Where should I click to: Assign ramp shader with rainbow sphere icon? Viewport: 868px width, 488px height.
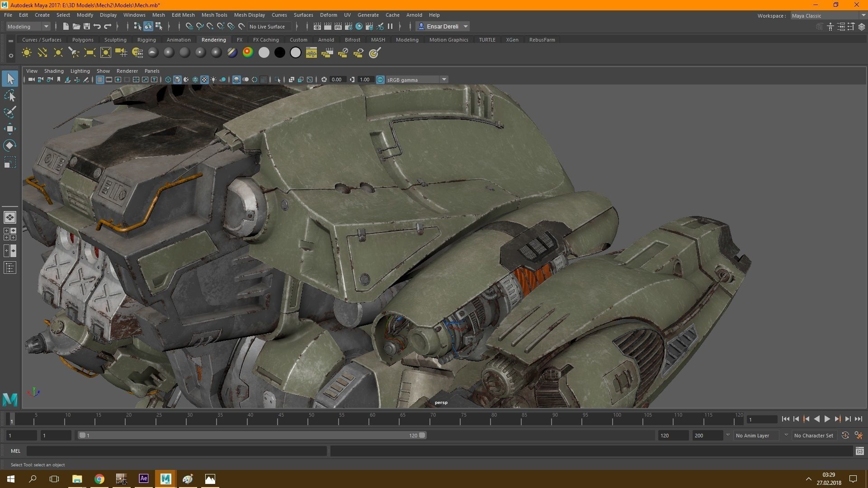(248, 53)
